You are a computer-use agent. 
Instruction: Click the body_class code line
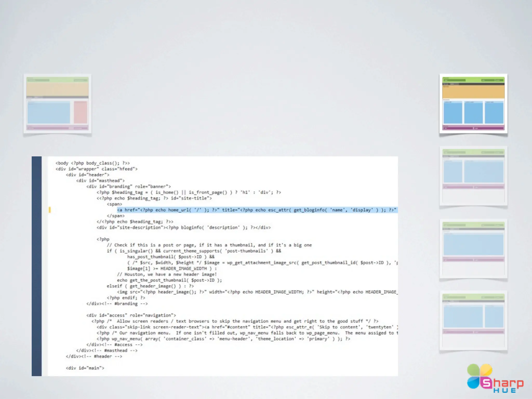[92, 163]
